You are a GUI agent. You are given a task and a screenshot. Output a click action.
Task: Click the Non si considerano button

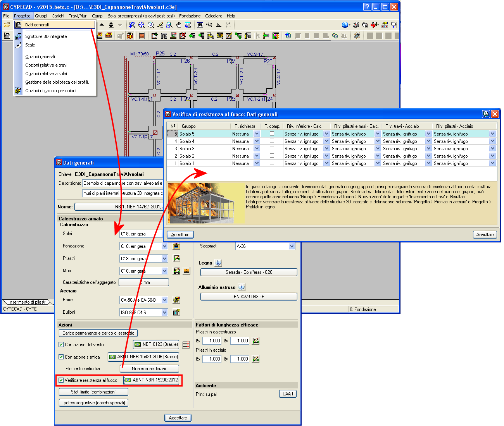coord(150,369)
